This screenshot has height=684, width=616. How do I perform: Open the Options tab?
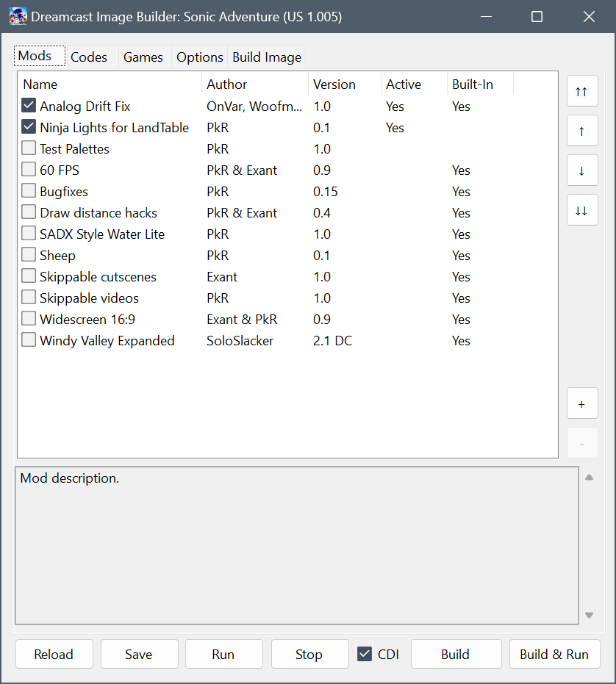(x=199, y=57)
